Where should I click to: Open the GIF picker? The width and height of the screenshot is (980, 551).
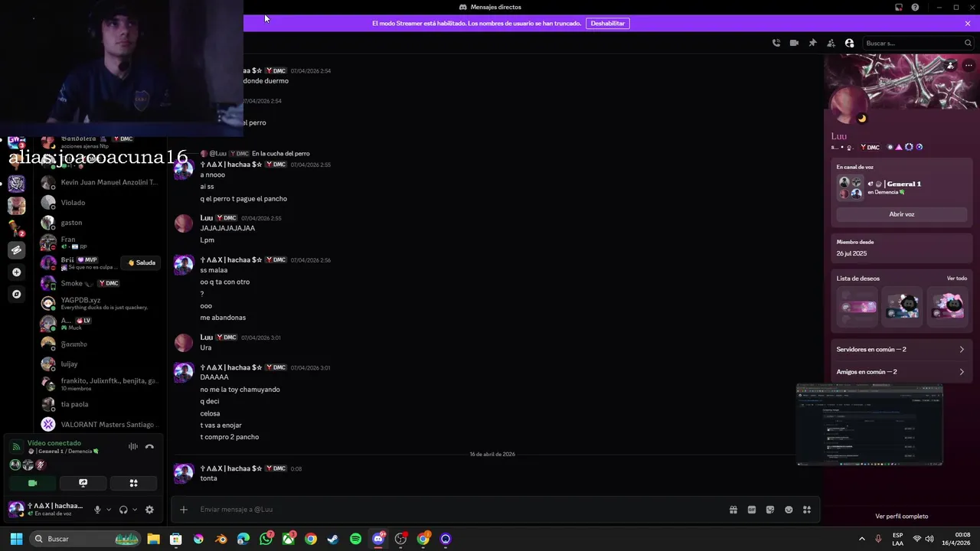[752, 510]
